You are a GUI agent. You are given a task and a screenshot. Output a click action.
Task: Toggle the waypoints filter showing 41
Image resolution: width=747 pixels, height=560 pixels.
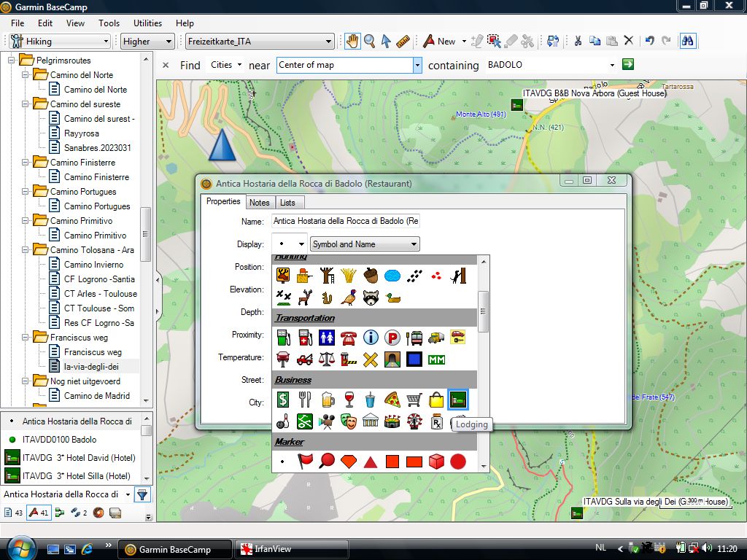pyautogui.click(x=38, y=513)
